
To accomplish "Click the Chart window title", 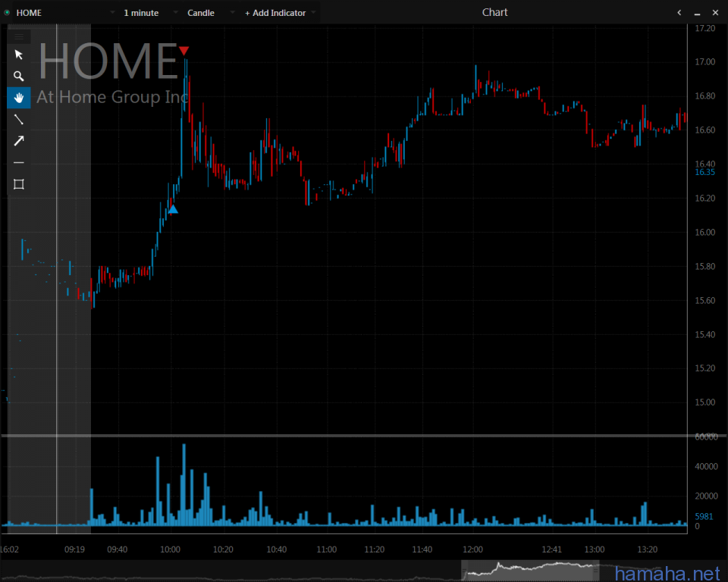I will pyautogui.click(x=495, y=13).
